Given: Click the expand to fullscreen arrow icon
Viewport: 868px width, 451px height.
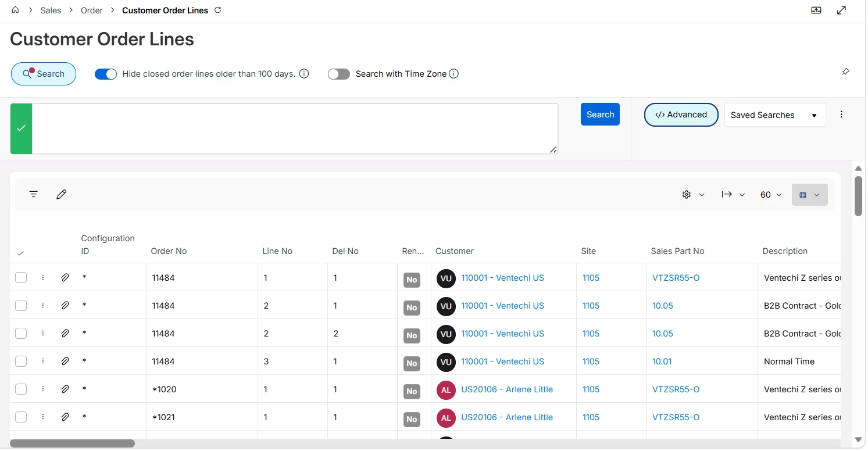Looking at the screenshot, I should [x=841, y=10].
